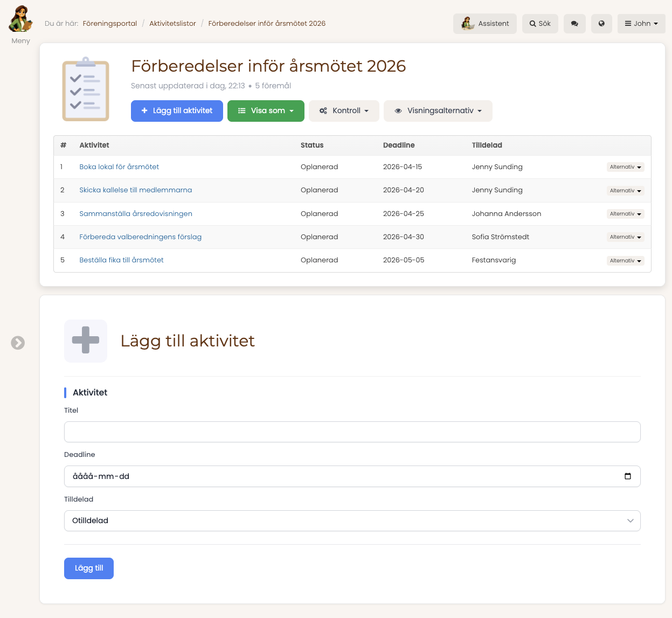Click the calendar icon in Deadline field
The height and width of the screenshot is (618, 672).
click(627, 476)
